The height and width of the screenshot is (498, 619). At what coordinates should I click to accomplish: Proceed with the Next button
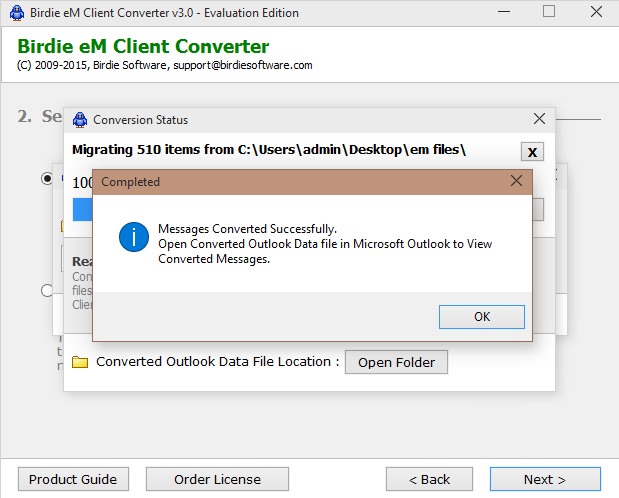click(x=545, y=479)
